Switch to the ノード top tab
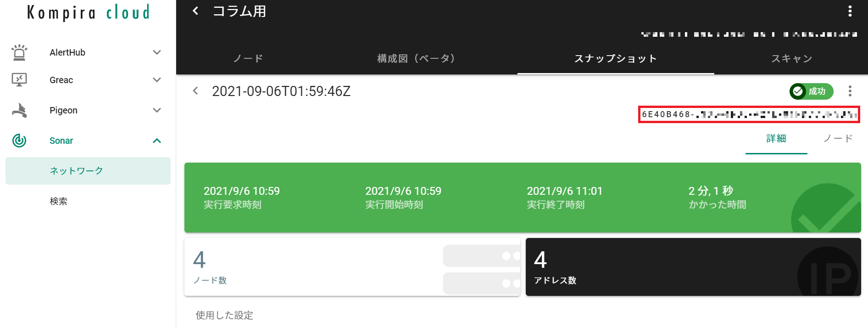The width and height of the screenshot is (868, 328). [x=248, y=59]
